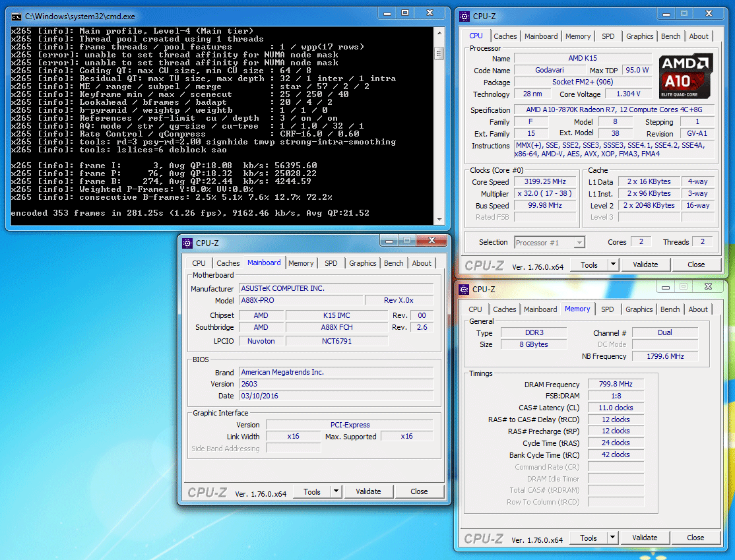This screenshot has height=560, width=735.
Task: Click the cmd.exe title bar icon
Action: tap(16, 17)
